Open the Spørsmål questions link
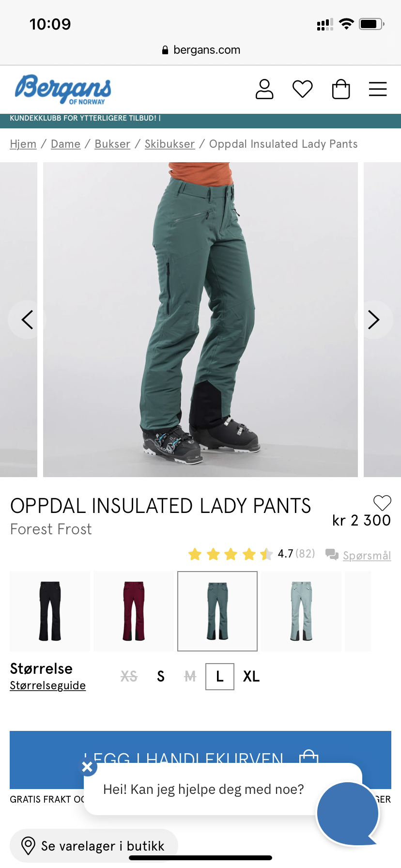The width and height of the screenshot is (401, 868). (367, 555)
